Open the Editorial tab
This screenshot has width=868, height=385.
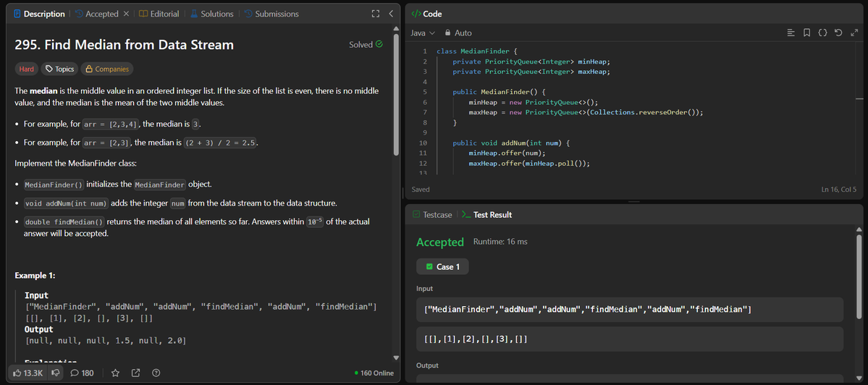pos(159,14)
